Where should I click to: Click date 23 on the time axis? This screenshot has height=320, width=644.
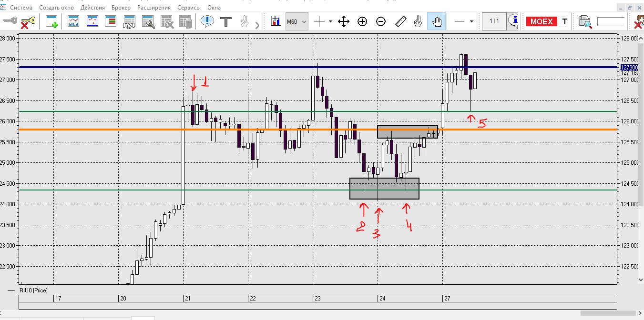click(317, 299)
